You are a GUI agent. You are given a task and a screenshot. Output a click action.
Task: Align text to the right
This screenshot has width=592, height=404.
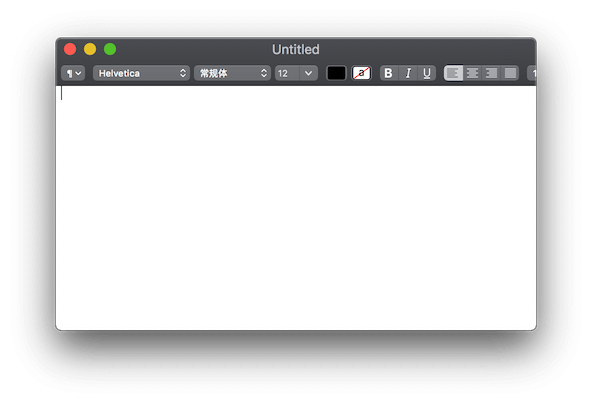[491, 73]
